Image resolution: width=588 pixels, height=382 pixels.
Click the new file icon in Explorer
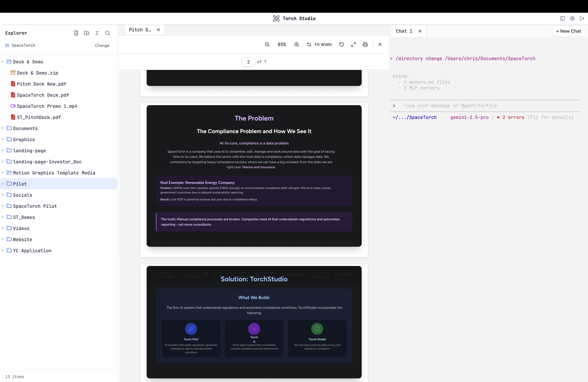76,33
